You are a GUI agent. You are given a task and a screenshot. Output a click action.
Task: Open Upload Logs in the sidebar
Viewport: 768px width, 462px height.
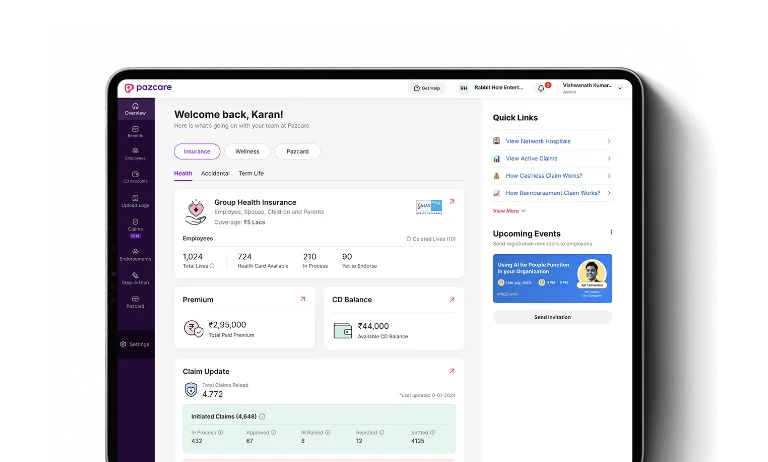coord(135,201)
